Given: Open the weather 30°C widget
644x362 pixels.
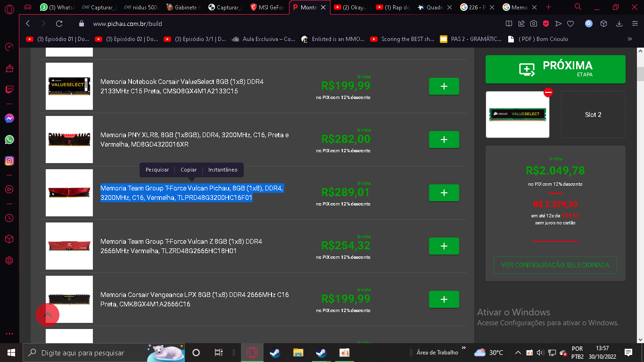Looking at the screenshot, I should (489, 353).
